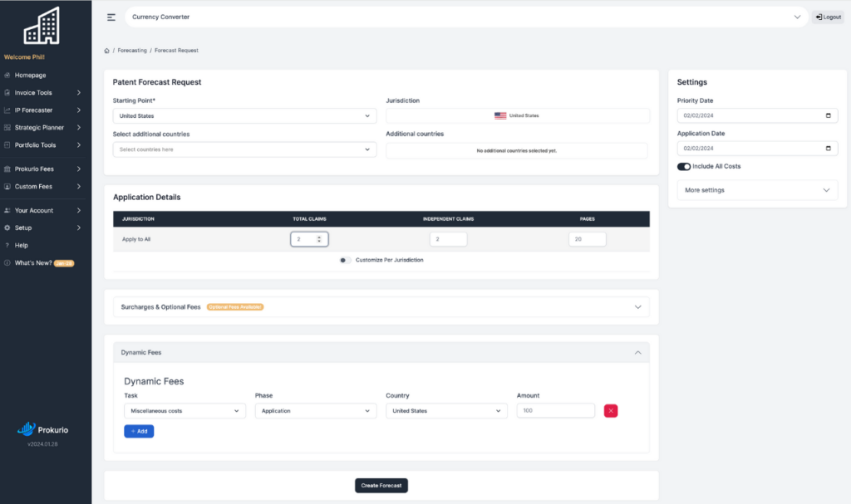Expand Surcharges & Optional Fees section
The height and width of the screenshot is (504, 851).
[x=381, y=307]
